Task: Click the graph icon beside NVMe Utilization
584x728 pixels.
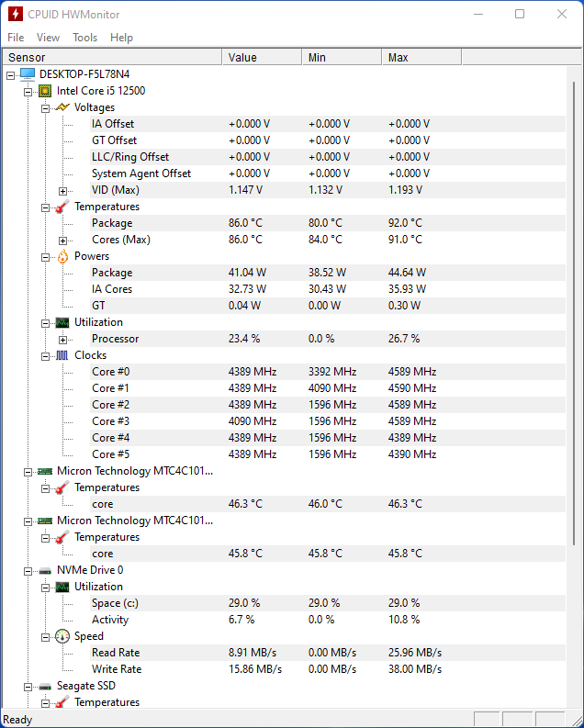Action: tap(62, 587)
